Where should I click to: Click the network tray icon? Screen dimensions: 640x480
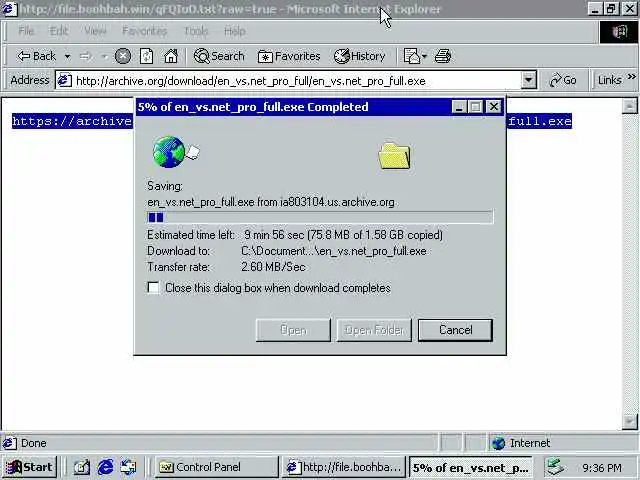(556, 467)
